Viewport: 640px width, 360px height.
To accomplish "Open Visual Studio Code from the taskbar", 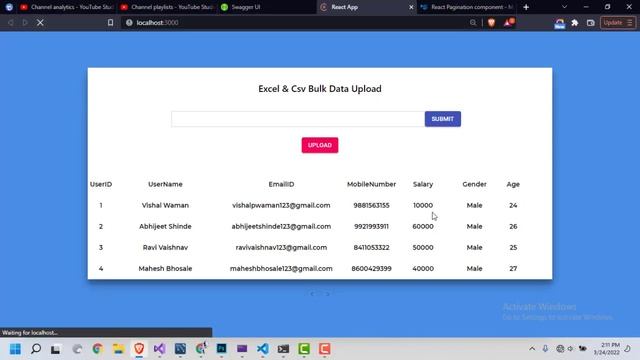I will point(263,349).
